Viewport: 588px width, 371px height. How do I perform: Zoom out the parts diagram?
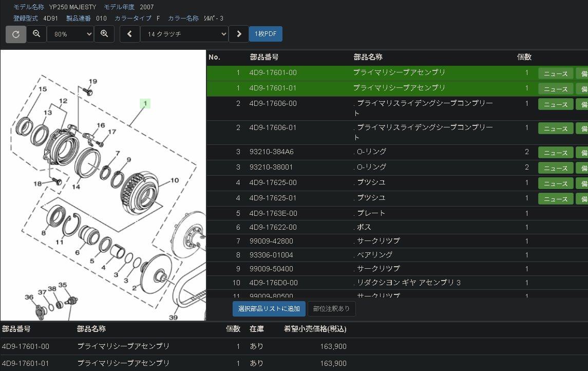pyautogui.click(x=36, y=34)
